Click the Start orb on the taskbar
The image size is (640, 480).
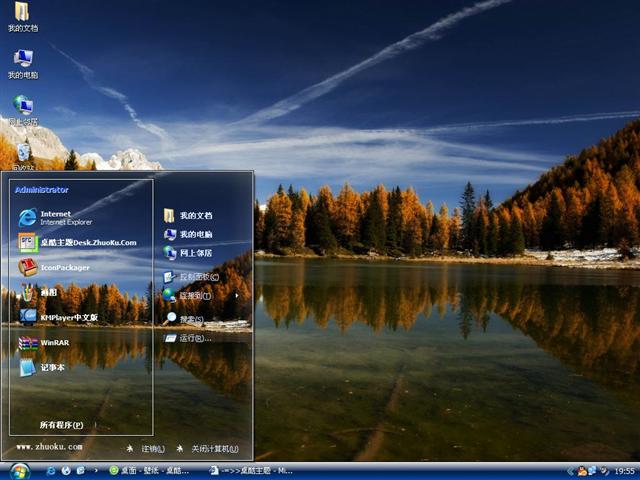19,470
